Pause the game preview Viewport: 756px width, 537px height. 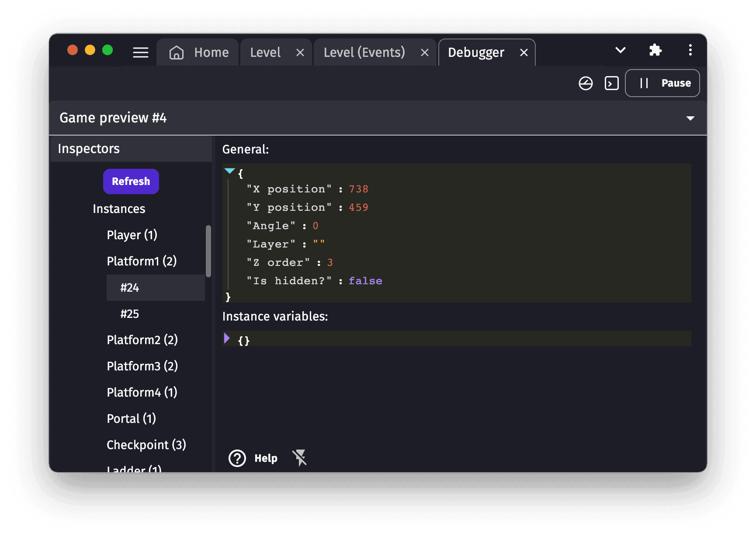(x=662, y=83)
